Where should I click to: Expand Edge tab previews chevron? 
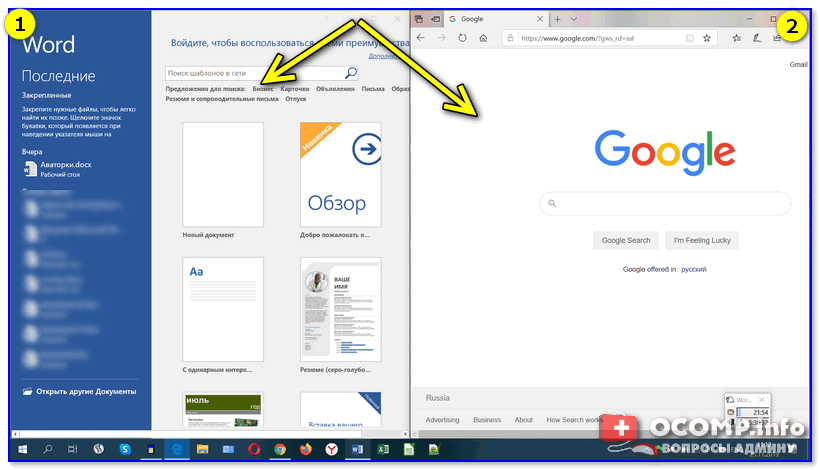pyautogui.click(x=574, y=19)
